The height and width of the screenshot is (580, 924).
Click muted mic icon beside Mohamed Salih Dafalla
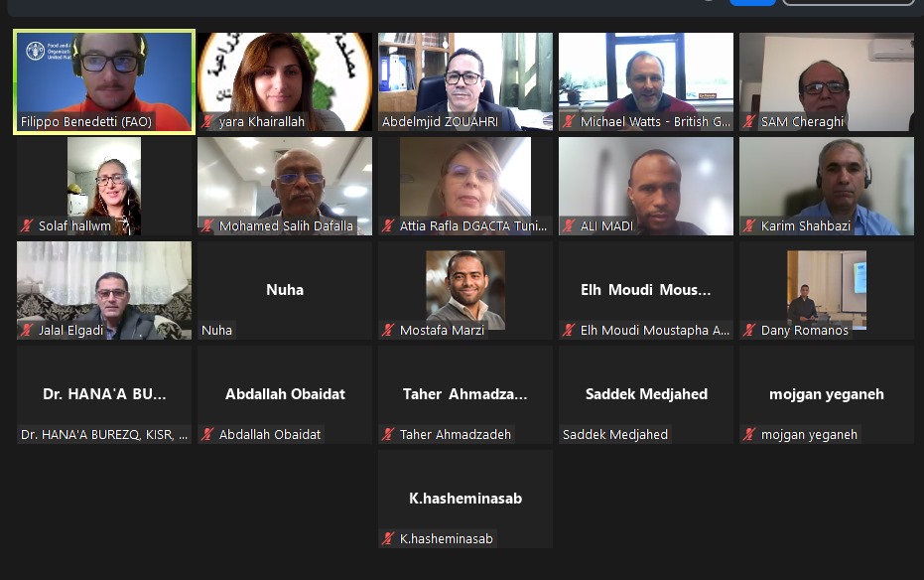(x=207, y=225)
